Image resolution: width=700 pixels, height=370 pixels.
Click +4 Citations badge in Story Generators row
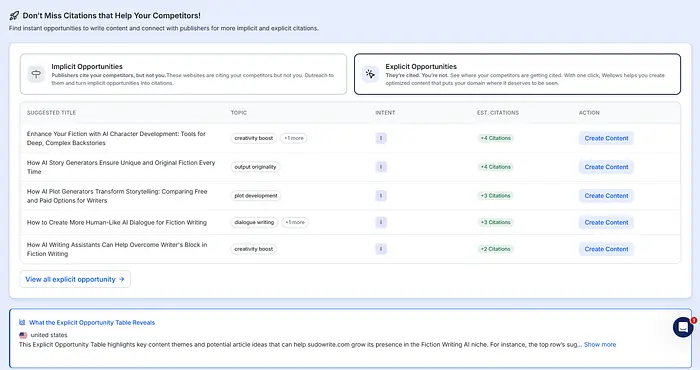click(x=495, y=167)
